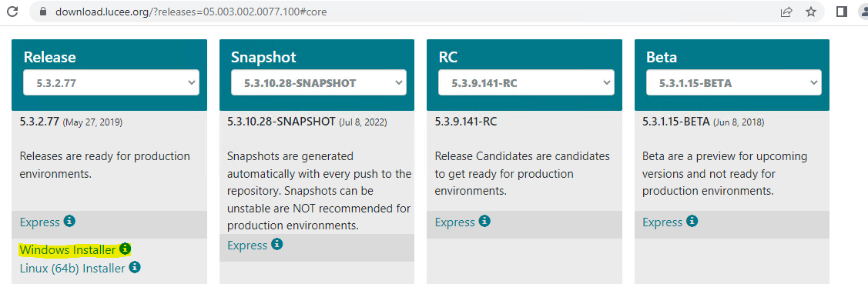The height and width of the screenshot is (284, 868).
Task: Show info for Snapshot Express download
Action: point(276,244)
